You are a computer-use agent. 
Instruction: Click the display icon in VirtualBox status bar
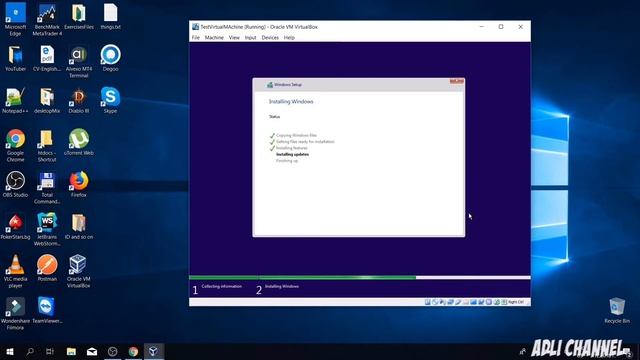tap(473, 302)
